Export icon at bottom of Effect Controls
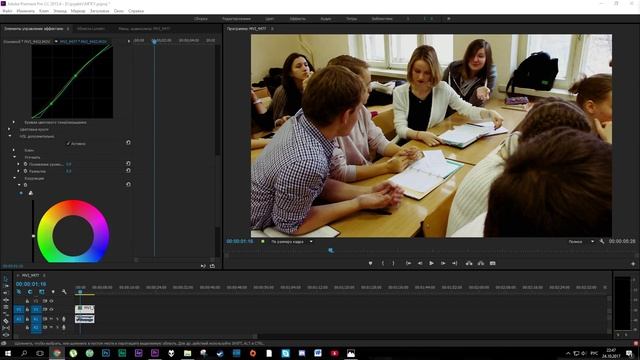The width and height of the screenshot is (640, 360). click(x=212, y=266)
